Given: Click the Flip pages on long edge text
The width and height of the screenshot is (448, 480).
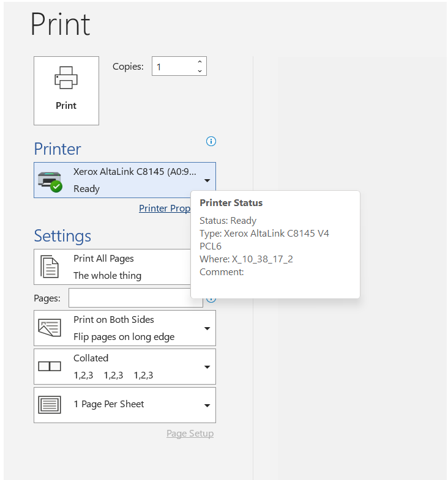Looking at the screenshot, I should 124,337.
